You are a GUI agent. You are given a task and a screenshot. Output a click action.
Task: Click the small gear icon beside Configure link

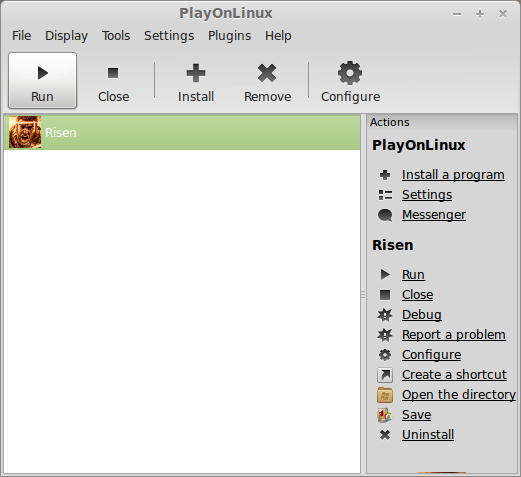385,355
